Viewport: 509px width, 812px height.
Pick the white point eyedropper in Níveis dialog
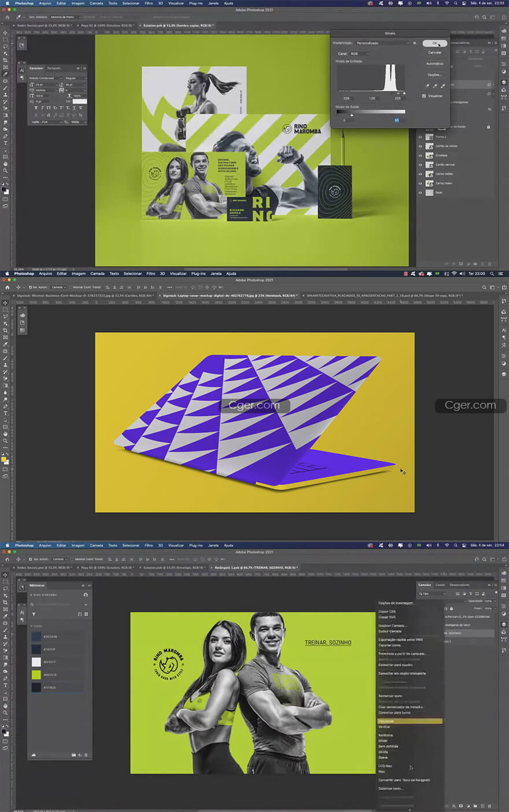[x=444, y=86]
